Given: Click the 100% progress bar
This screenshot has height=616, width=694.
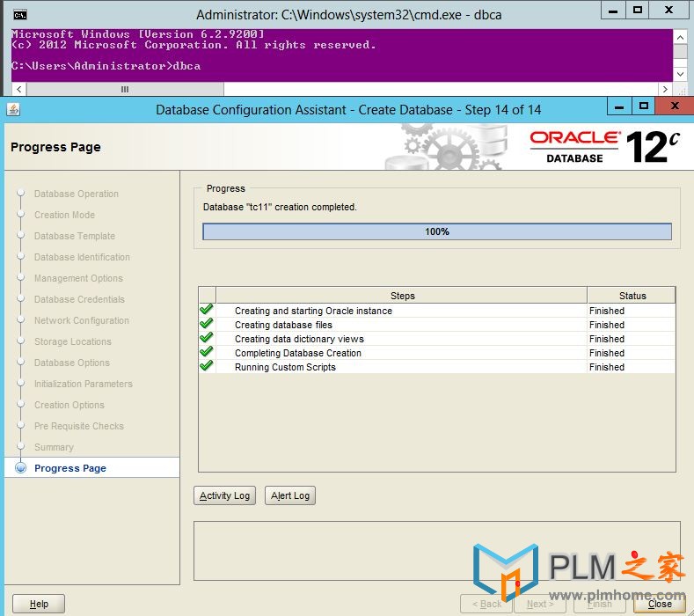Looking at the screenshot, I should point(437,231).
